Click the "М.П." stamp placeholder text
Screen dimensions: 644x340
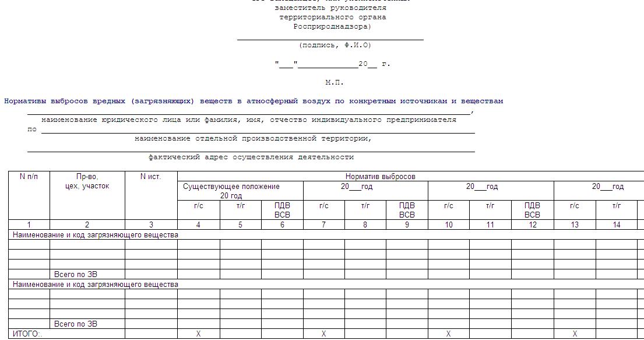click(x=335, y=83)
